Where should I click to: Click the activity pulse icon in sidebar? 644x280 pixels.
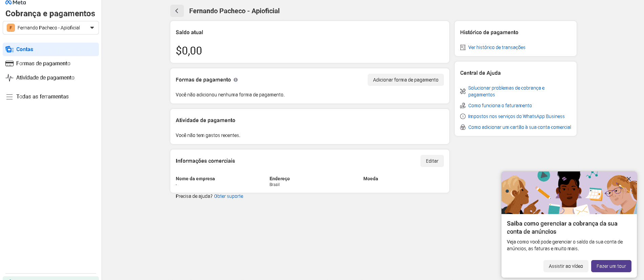coord(9,78)
